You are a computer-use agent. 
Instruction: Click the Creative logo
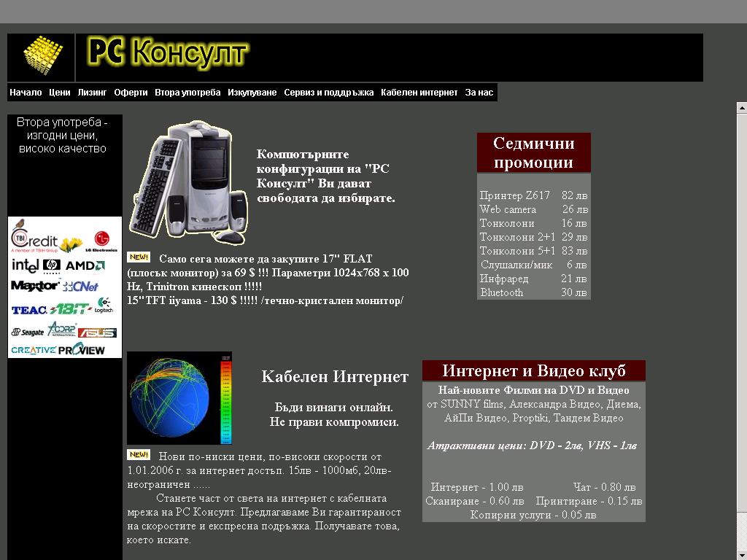tap(34, 350)
